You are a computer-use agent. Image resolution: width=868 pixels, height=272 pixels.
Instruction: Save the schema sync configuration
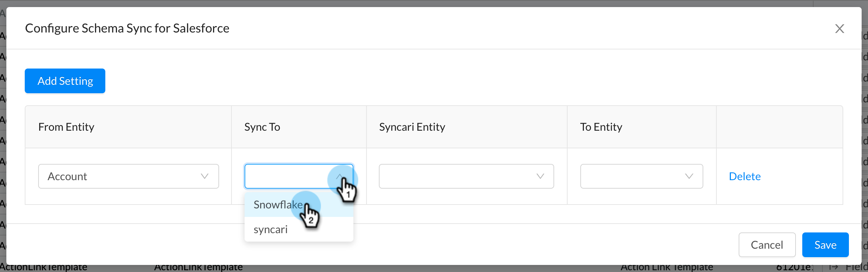pos(825,244)
